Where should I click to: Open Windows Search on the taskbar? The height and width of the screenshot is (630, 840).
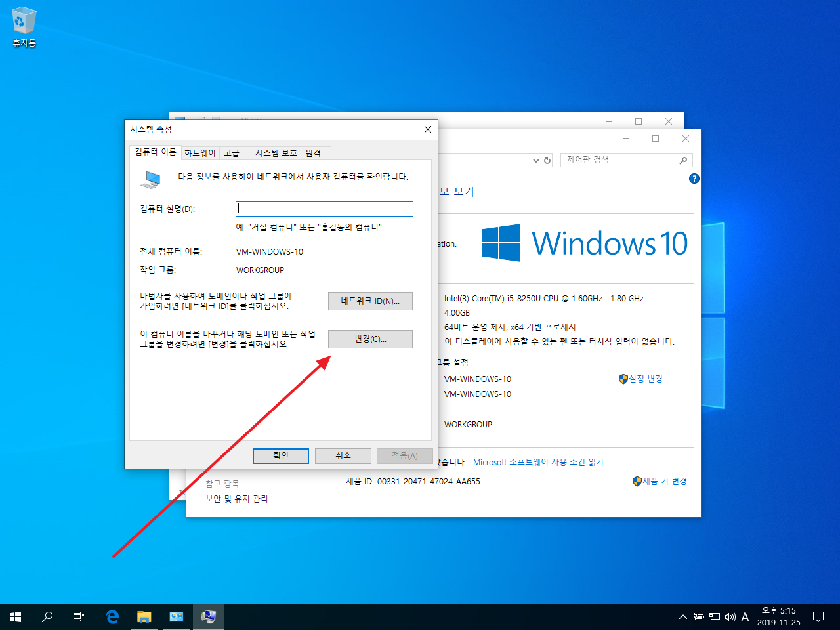47,616
